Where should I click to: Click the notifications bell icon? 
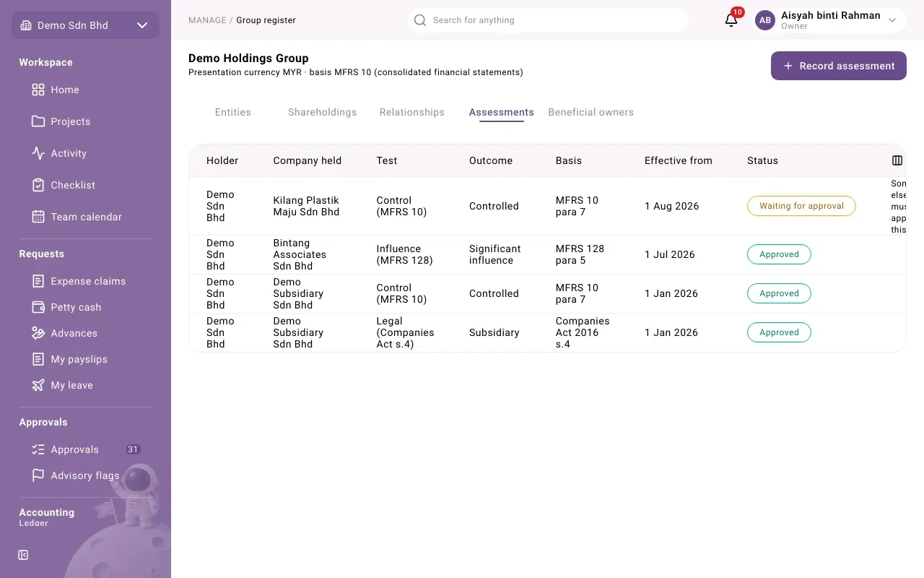731,20
